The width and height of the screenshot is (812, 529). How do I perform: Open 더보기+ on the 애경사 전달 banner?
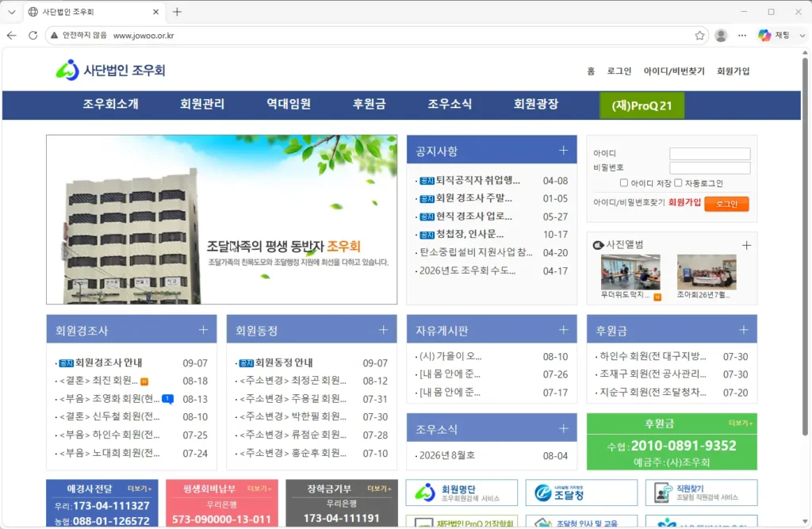pyautogui.click(x=140, y=489)
